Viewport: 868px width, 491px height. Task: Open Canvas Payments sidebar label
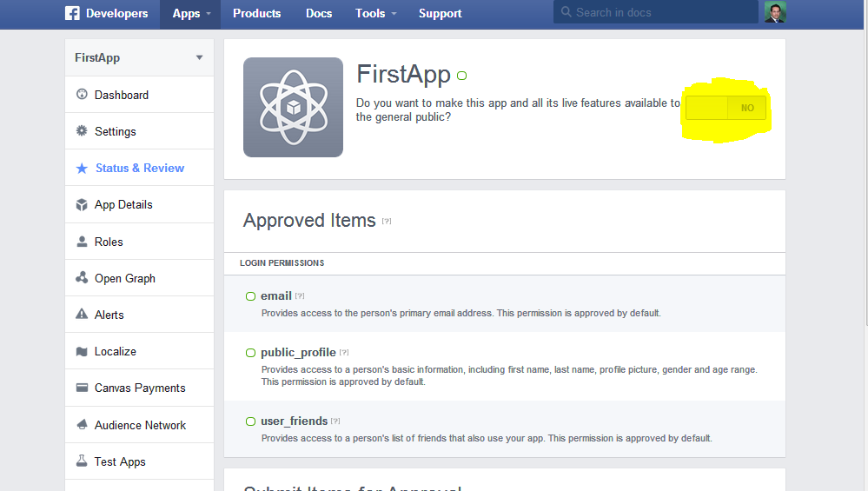click(x=140, y=388)
